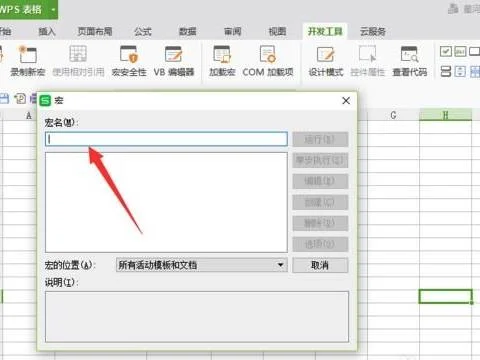Select the Developer Tools (开发工具) tab
The image size is (480, 360).
click(x=325, y=32)
